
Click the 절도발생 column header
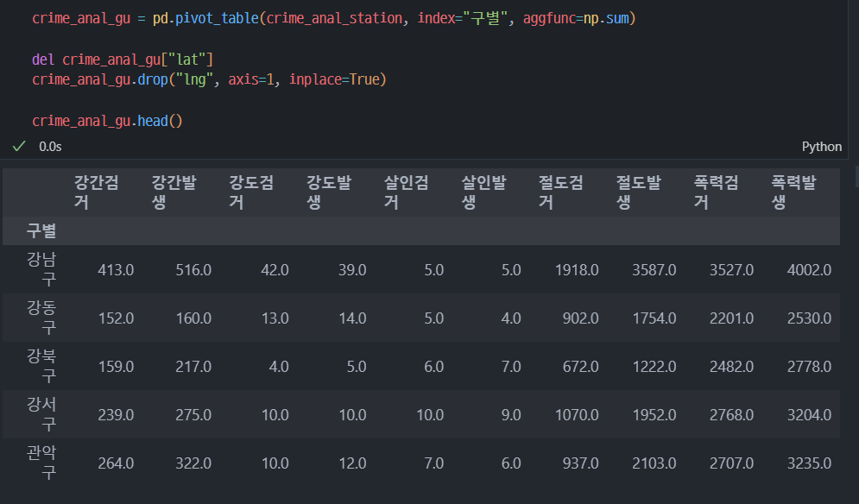(x=639, y=192)
